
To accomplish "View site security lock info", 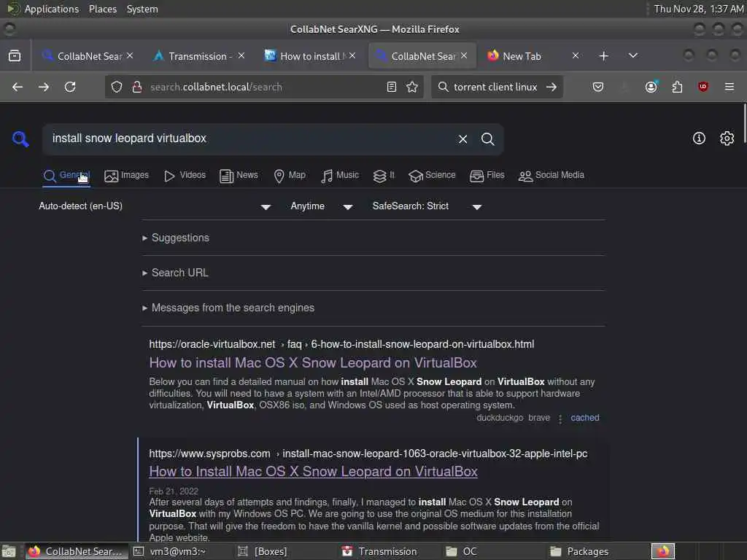I will [x=136, y=87].
